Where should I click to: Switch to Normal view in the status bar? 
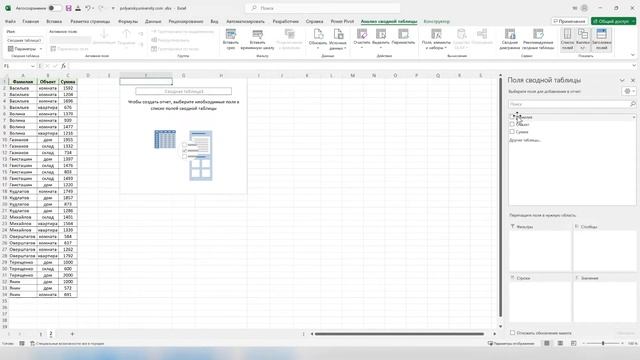[x=547, y=343]
